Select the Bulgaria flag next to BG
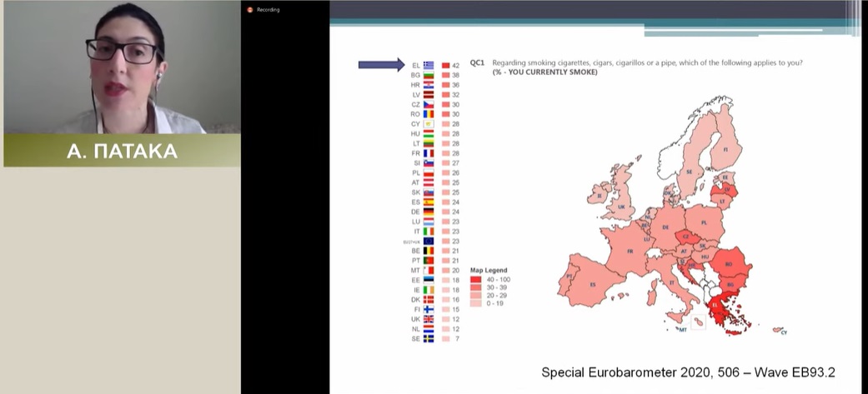This screenshot has height=394, width=868. [429, 75]
